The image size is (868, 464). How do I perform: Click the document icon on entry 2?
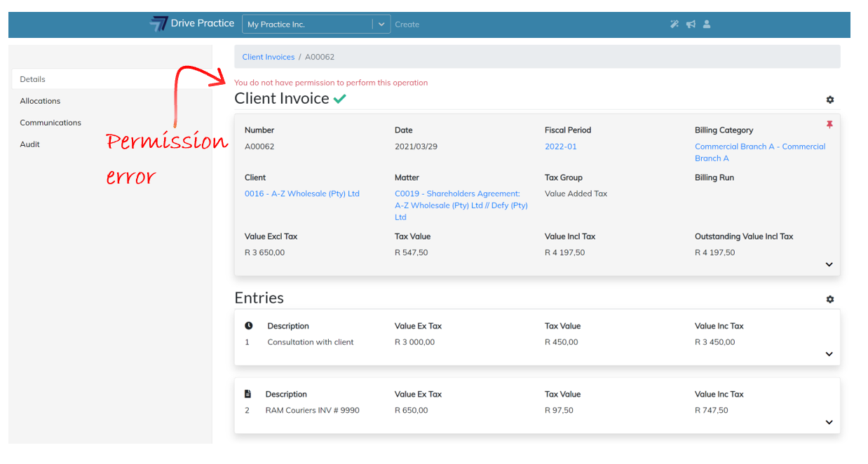point(247,394)
